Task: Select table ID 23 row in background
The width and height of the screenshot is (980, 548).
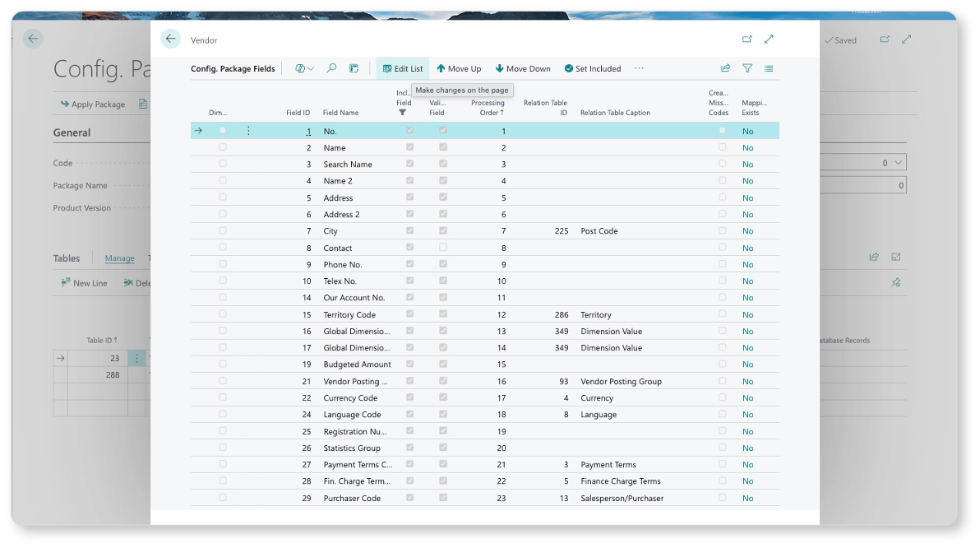Action: 114,358
